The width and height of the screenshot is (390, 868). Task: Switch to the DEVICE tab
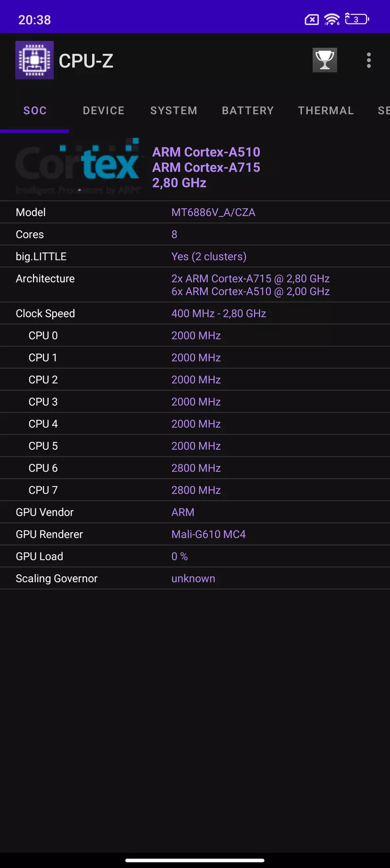104,111
